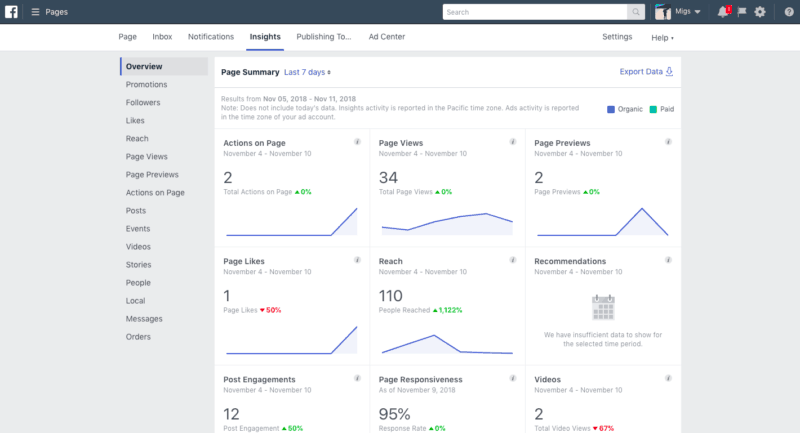Open the notifications bell icon
The width and height of the screenshot is (800, 433).
pos(723,12)
